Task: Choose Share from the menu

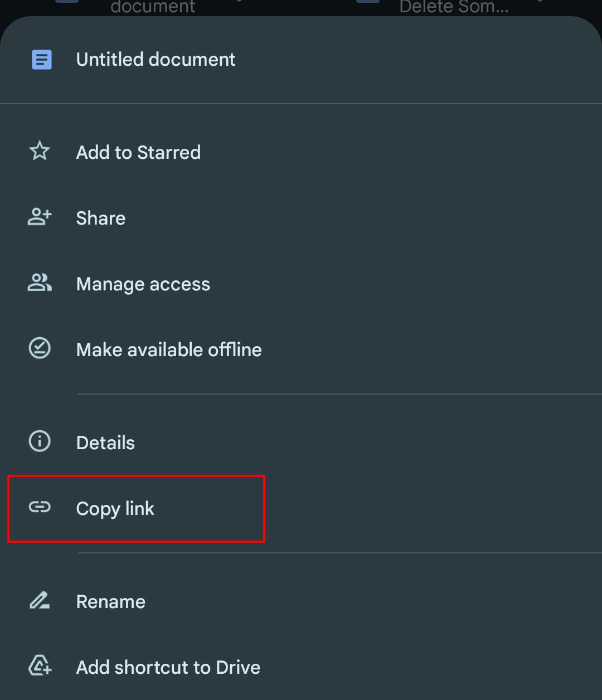Action: [x=301, y=218]
